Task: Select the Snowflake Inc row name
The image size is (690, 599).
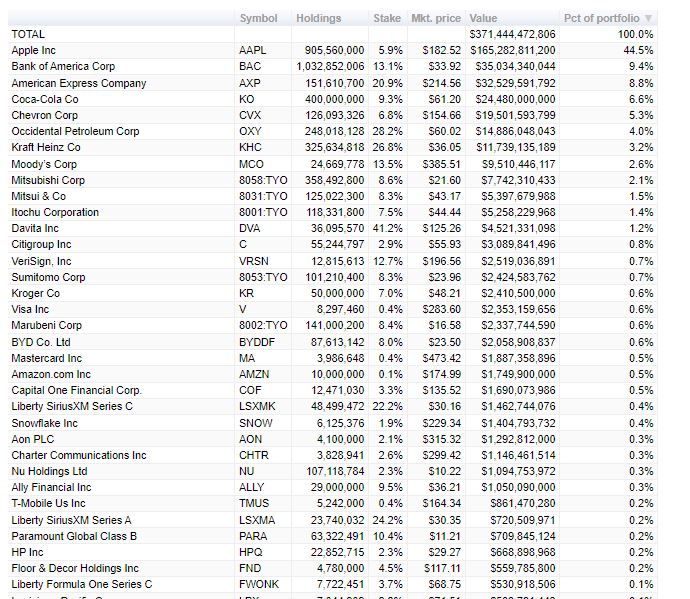Action: click(x=44, y=423)
